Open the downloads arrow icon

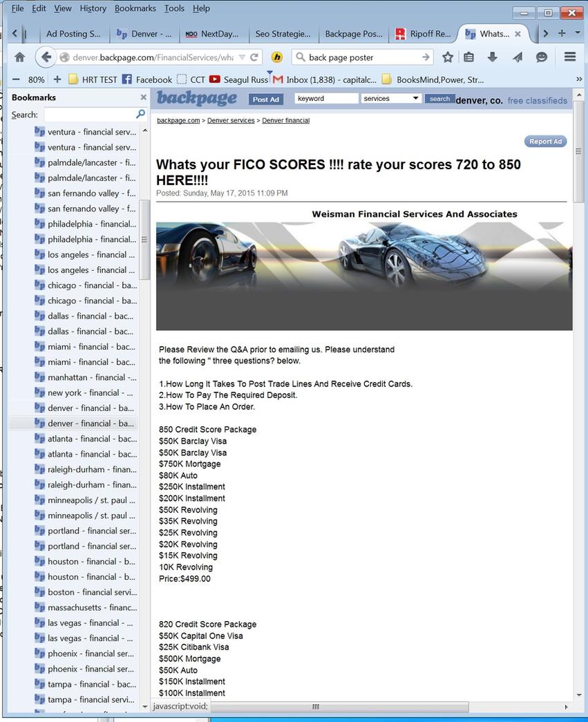(492, 57)
